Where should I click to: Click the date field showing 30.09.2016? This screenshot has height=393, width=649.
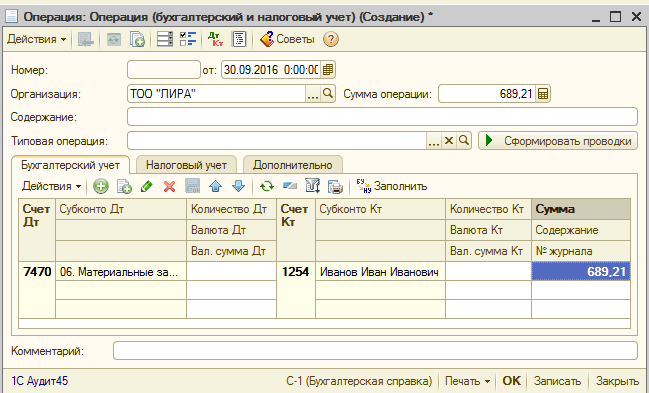pos(271,70)
